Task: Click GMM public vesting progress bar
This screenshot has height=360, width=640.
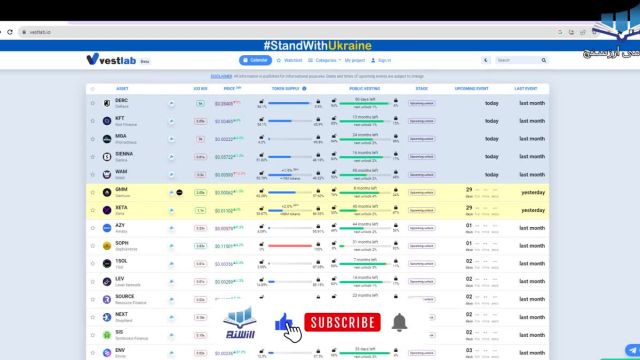Action: pos(364,193)
